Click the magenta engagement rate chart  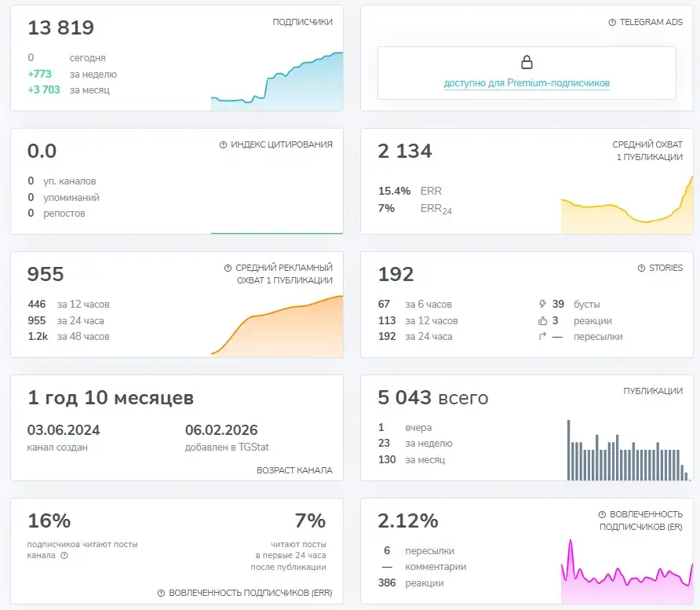pyautogui.click(x=627, y=572)
